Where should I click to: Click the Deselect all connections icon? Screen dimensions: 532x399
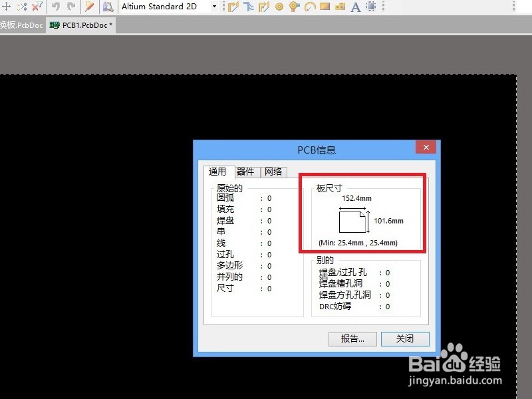click(x=22, y=6)
